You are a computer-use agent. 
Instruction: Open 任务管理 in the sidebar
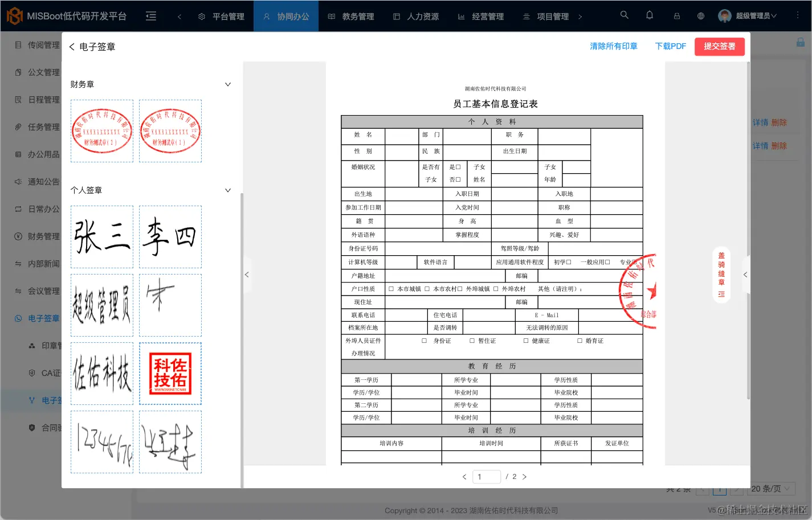pyautogui.click(x=38, y=127)
